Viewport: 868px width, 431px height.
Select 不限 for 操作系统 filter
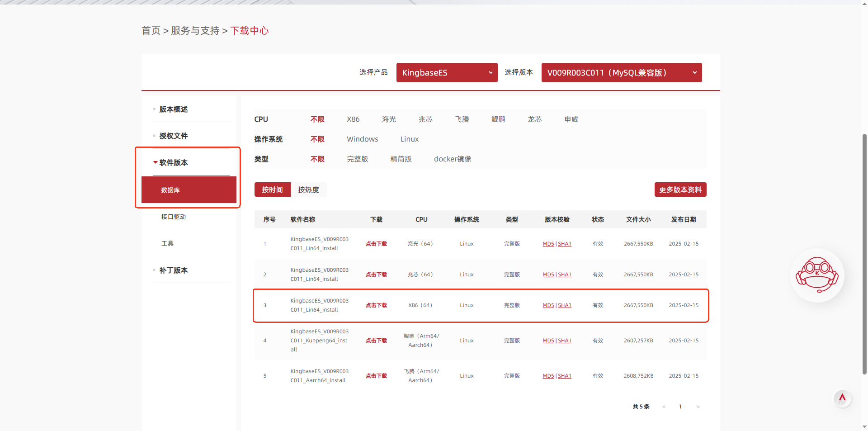point(317,139)
